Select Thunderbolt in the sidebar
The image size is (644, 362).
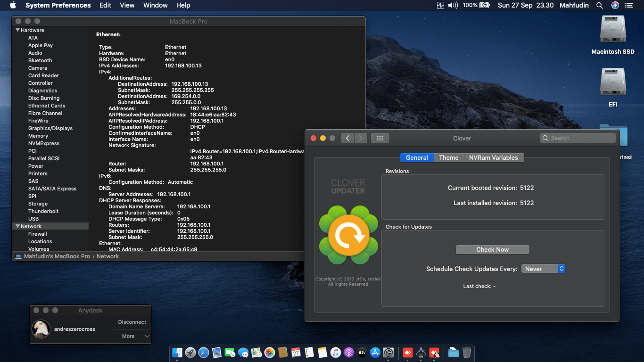tap(43, 211)
